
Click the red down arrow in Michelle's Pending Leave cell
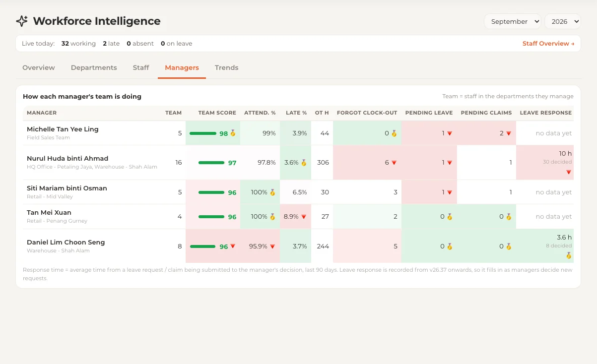(x=450, y=133)
